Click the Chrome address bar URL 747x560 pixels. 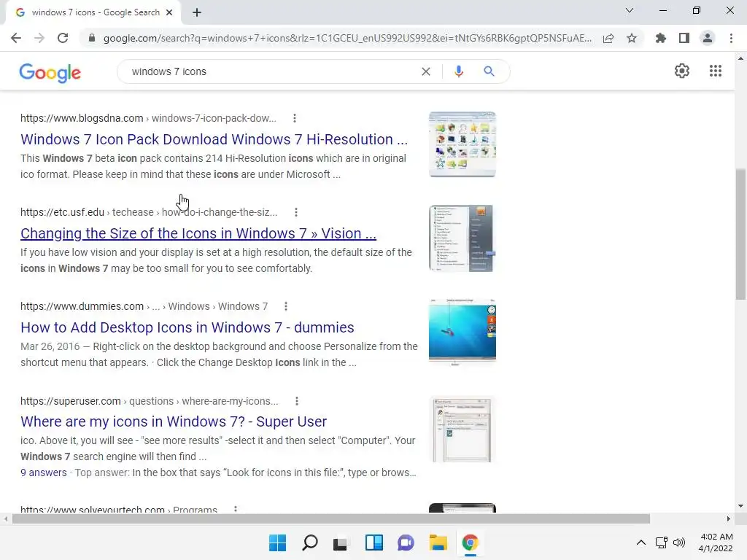tap(347, 38)
